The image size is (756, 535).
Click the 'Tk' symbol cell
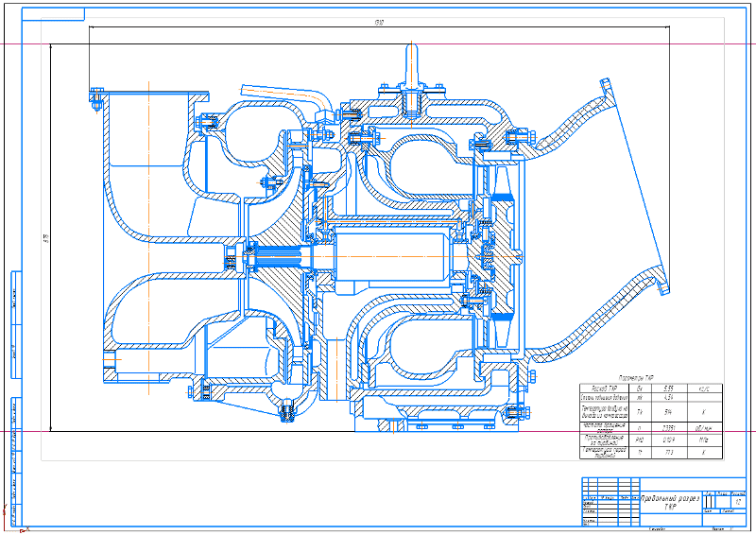[x=640, y=412]
